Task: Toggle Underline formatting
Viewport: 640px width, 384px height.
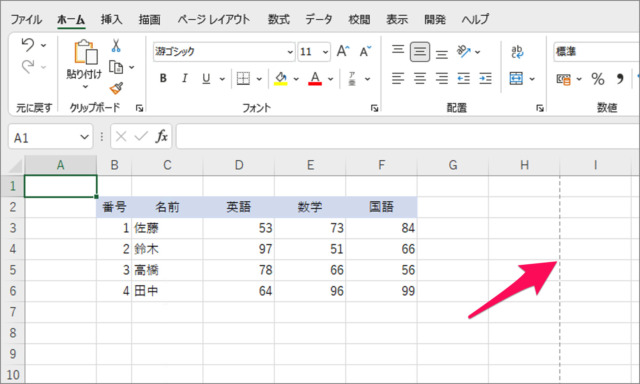Action: (x=206, y=78)
